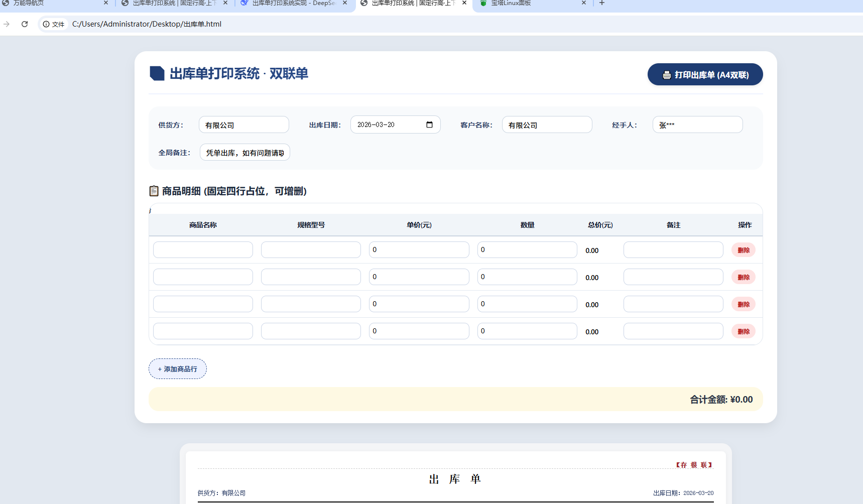Click 删除 on the first product row
Screen dimensions: 863x504
point(744,249)
